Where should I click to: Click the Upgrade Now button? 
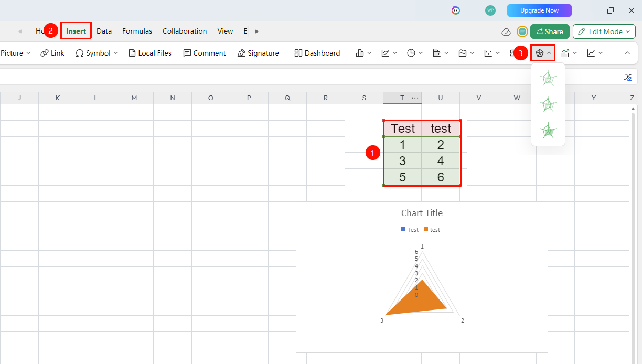click(539, 10)
